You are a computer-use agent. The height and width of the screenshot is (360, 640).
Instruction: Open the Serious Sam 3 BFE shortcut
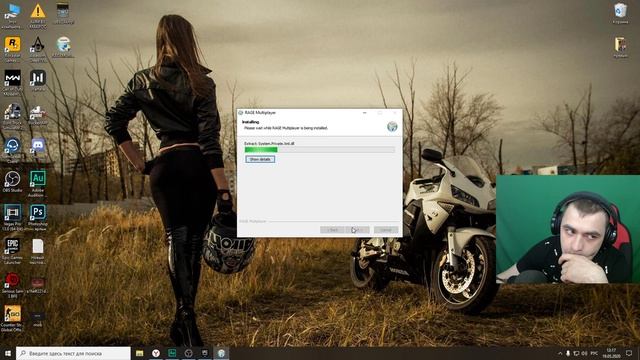12,285
